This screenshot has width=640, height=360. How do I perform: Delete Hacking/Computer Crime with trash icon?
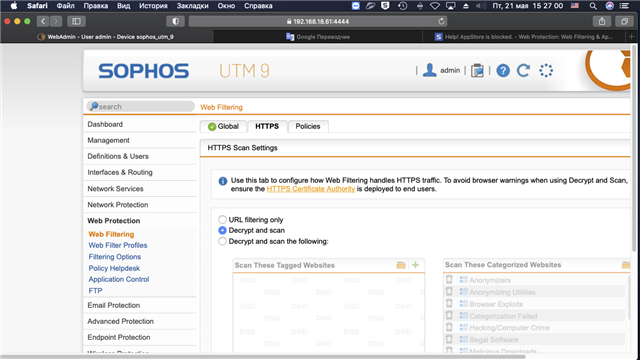pyautogui.click(x=449, y=327)
